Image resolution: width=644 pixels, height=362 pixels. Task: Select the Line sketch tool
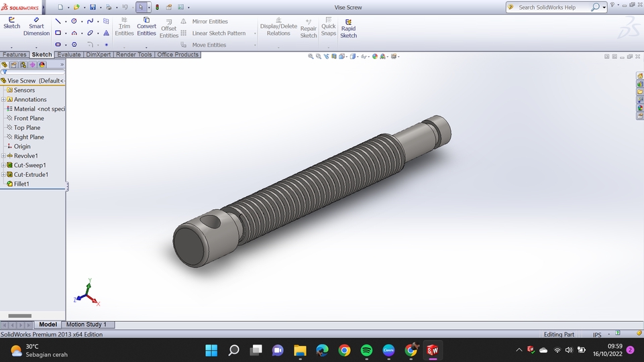coord(58,21)
